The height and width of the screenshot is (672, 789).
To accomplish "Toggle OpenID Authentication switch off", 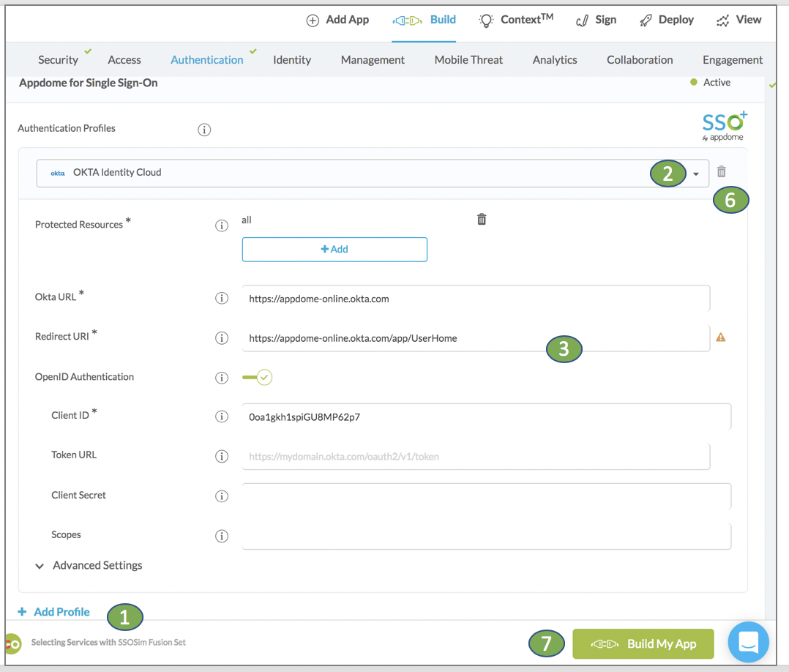I will [x=258, y=377].
